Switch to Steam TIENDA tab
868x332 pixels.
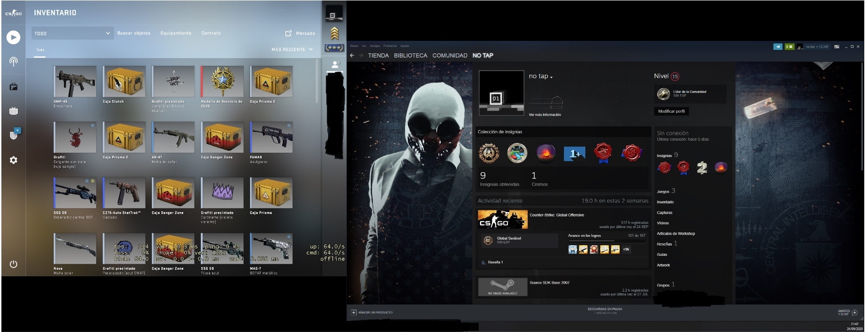[378, 55]
